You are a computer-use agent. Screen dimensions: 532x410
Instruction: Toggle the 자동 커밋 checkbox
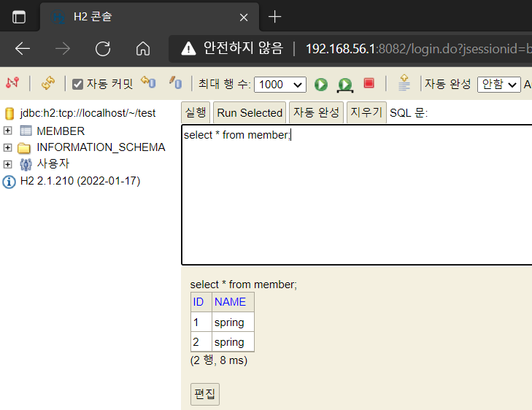pos(77,84)
